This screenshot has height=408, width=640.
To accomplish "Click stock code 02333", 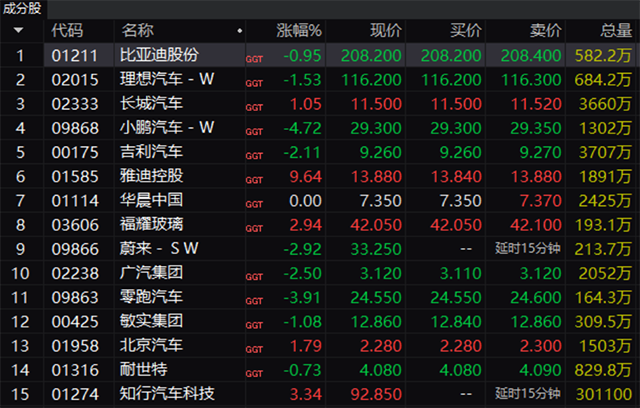I will pyautogui.click(x=75, y=104).
